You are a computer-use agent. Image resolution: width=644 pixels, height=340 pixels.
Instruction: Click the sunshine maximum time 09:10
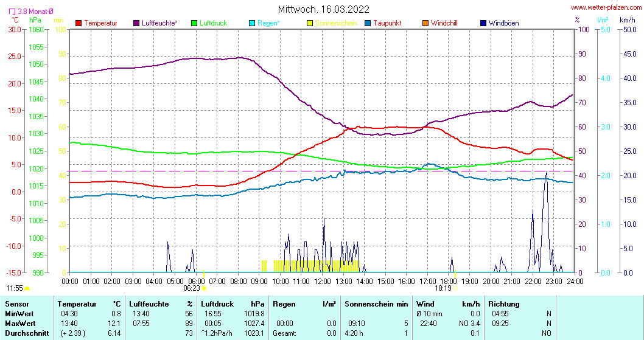point(357,324)
